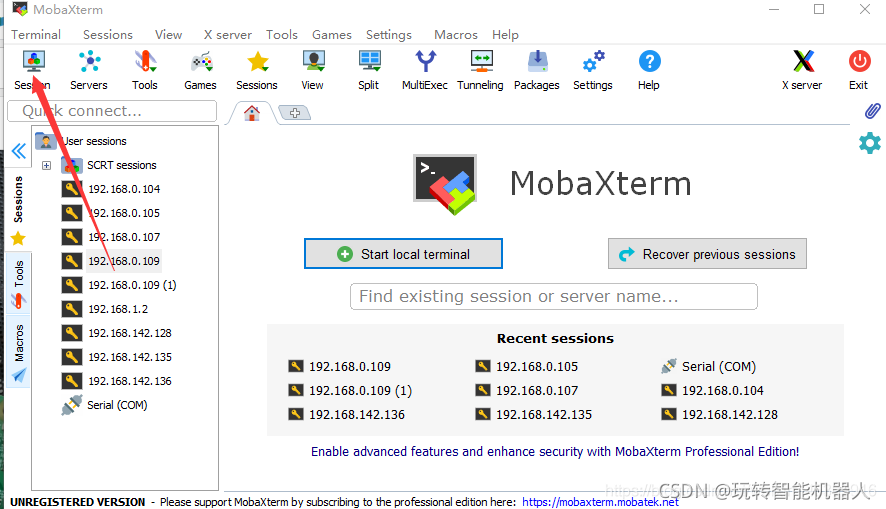Select session 192.168.0.104 in sidebar tree
The image size is (886, 509).
pyautogui.click(x=111, y=189)
